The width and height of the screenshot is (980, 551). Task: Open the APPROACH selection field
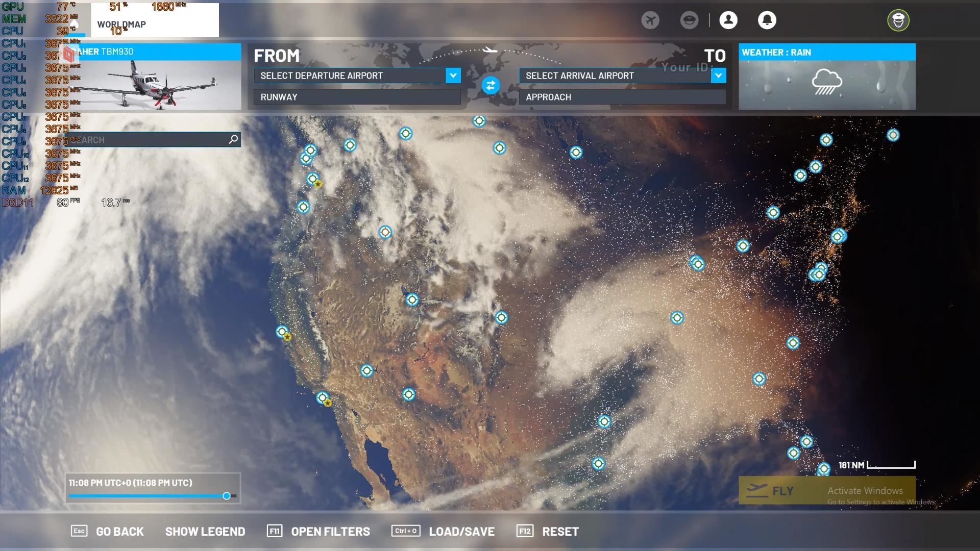[622, 97]
